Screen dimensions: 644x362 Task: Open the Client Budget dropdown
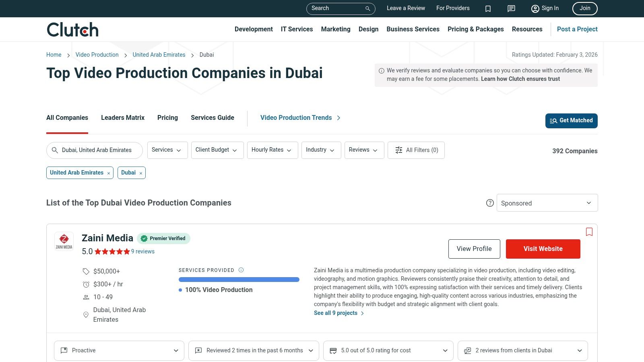click(x=217, y=150)
